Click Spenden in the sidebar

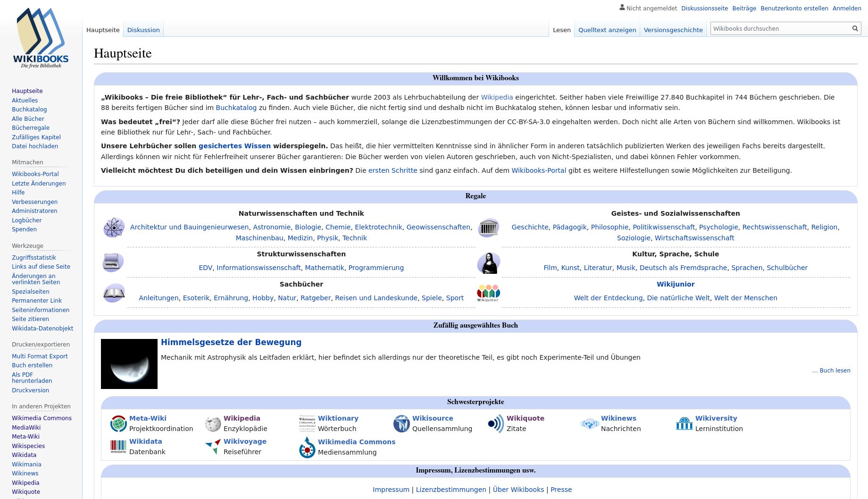pos(24,229)
